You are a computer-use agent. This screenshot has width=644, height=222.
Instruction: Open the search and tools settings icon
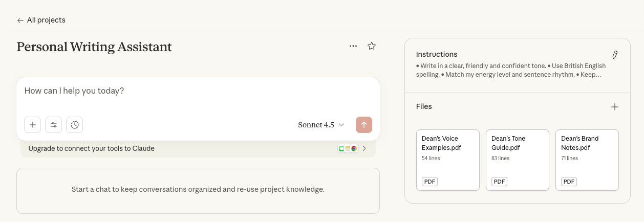(x=53, y=125)
